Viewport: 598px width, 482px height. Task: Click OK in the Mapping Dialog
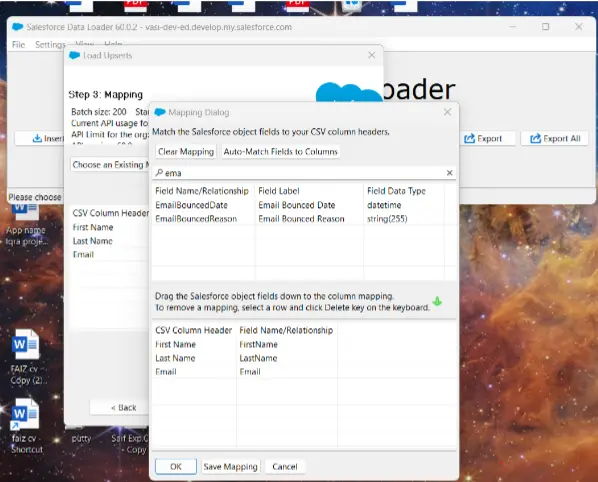pos(176,466)
